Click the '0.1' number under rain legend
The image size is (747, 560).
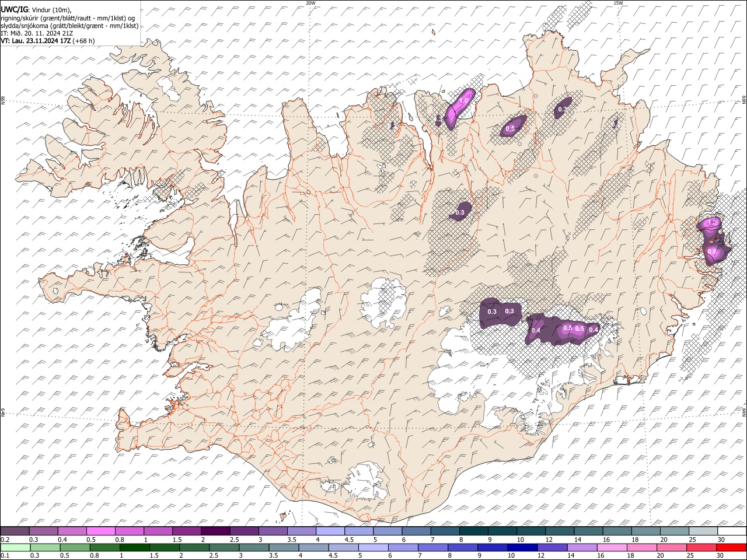5,555
